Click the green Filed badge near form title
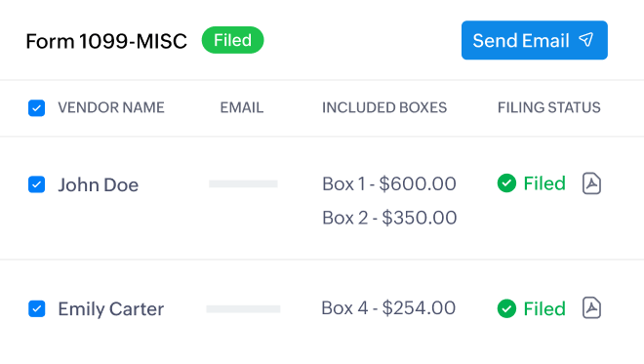 point(232,40)
